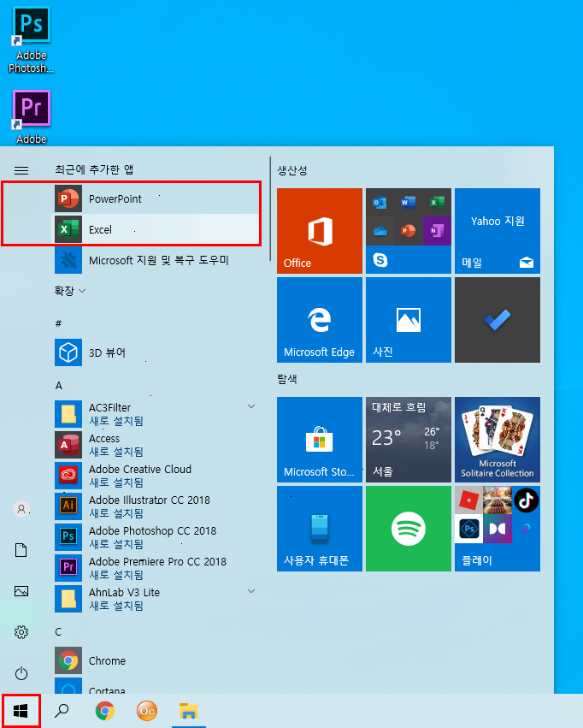Open Settings gear in Start sidebar
This screenshot has height=728, width=583.
coord(21,632)
